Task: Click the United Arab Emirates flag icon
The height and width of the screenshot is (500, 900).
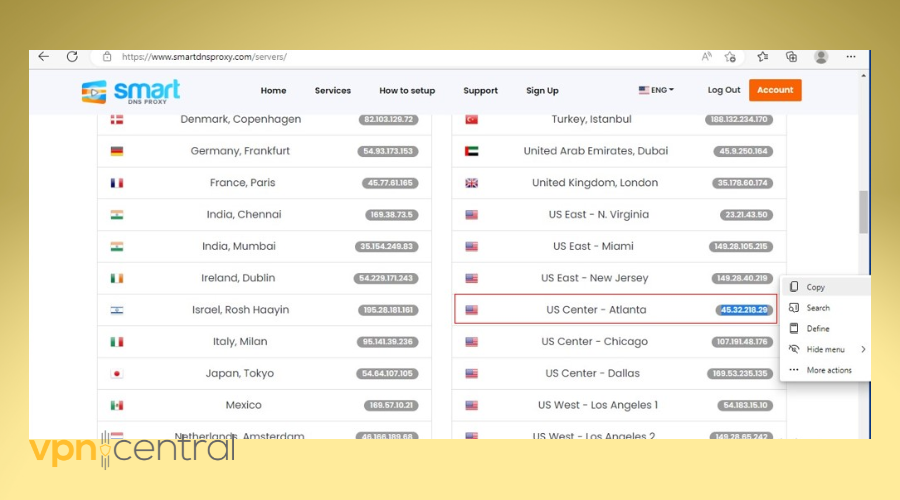Action: click(471, 152)
